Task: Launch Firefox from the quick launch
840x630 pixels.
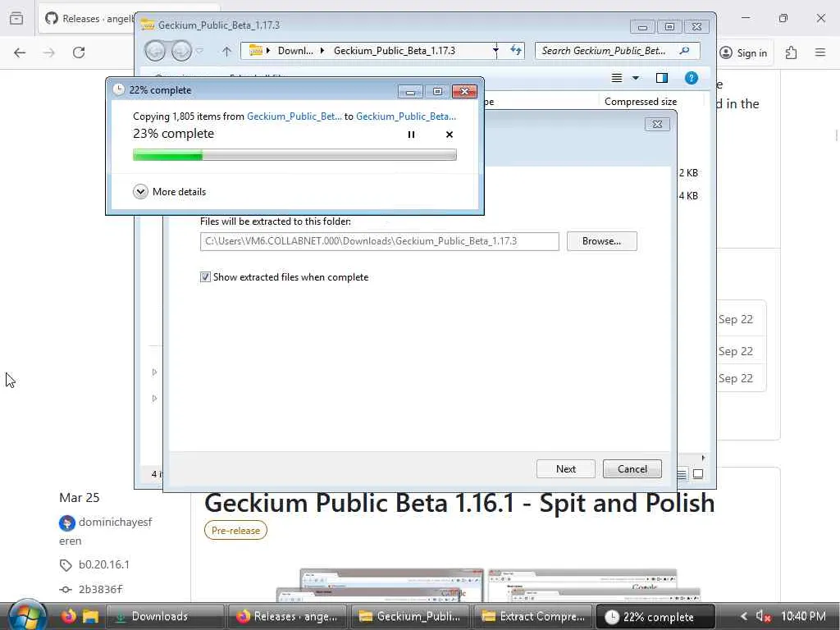Action: point(69,616)
